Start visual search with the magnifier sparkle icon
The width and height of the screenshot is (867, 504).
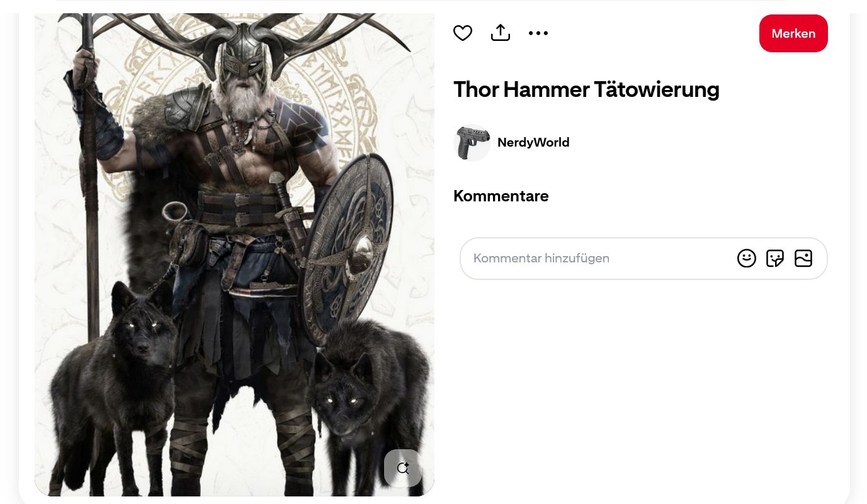[x=403, y=468]
